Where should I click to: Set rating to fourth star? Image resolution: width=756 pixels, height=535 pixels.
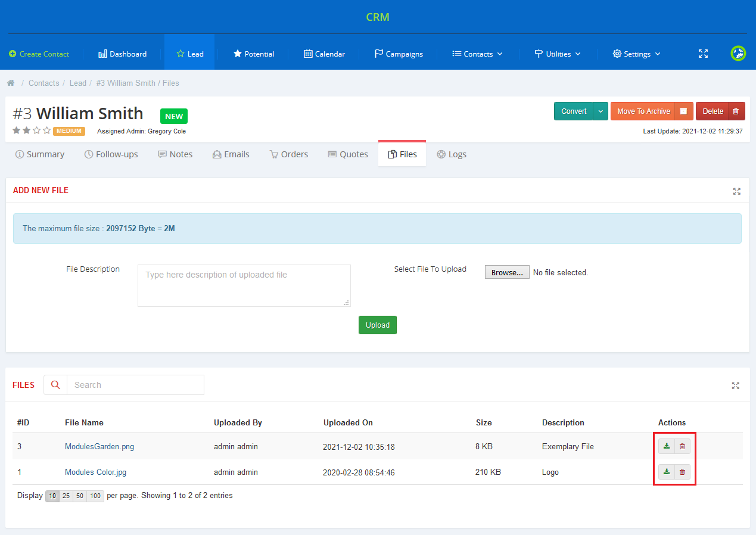[x=47, y=130]
